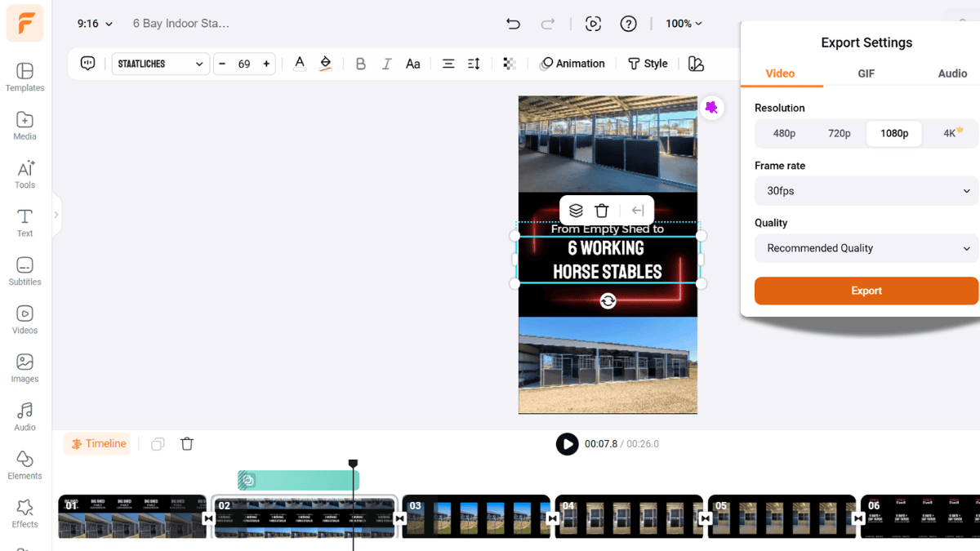Delete selected text using floating trash icon
This screenshot has width=980, height=551.
602,211
